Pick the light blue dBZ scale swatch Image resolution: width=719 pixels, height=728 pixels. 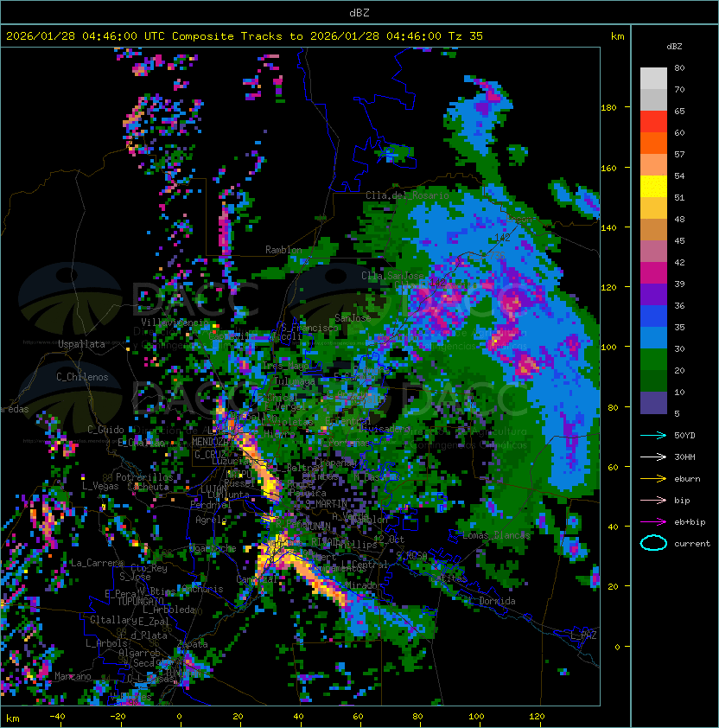tap(653, 337)
